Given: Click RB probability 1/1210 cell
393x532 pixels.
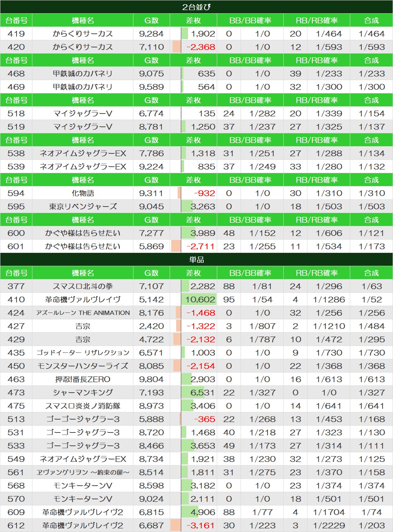Looking at the screenshot, I should [329, 326].
